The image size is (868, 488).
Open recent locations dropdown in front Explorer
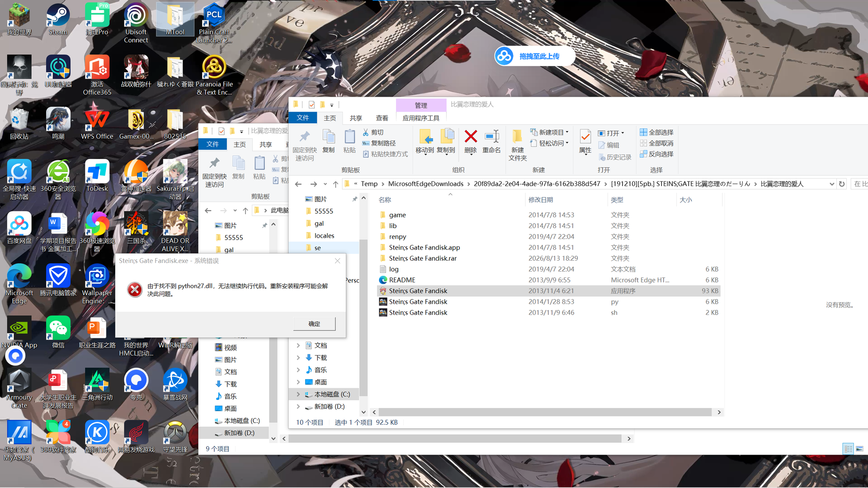(x=325, y=184)
